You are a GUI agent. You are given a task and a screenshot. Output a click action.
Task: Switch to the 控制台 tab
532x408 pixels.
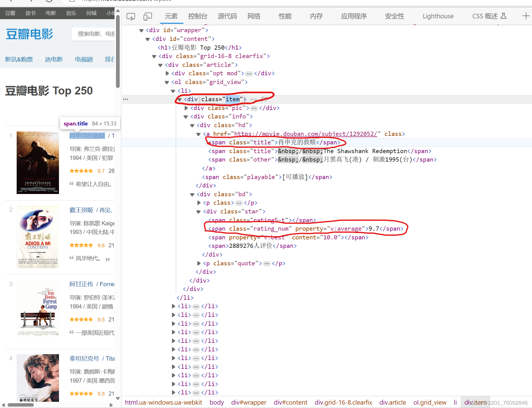(198, 16)
